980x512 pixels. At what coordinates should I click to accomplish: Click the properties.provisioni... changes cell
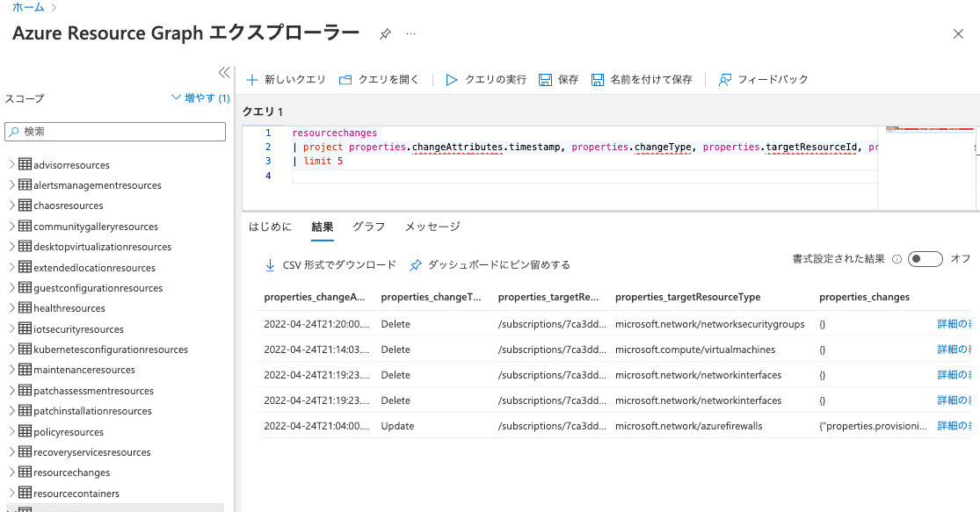click(873, 426)
